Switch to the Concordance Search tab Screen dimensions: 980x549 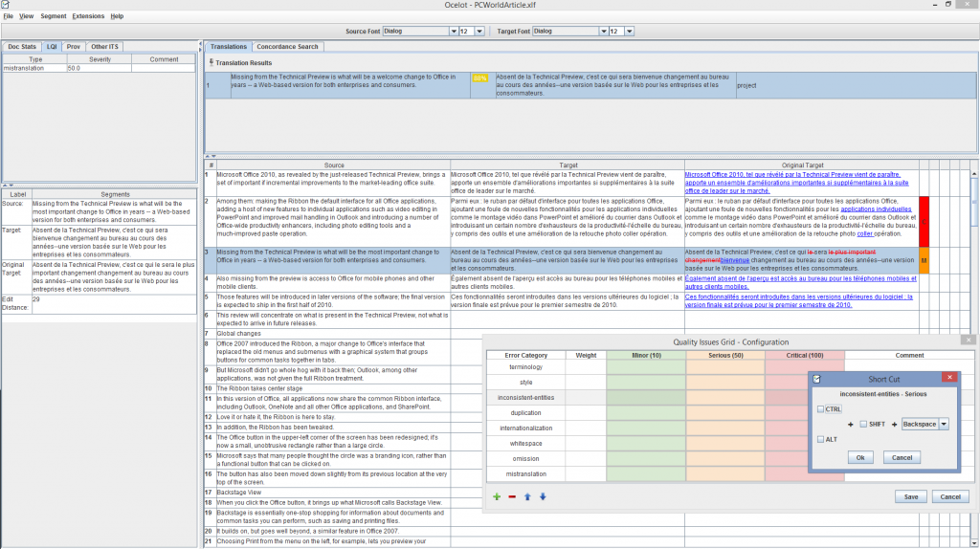287,47
